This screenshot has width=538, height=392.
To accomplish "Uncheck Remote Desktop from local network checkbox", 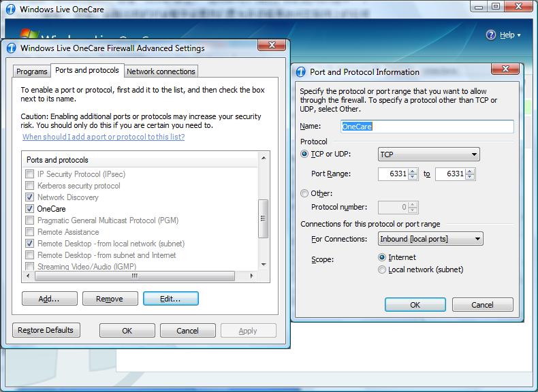I will coord(30,244).
